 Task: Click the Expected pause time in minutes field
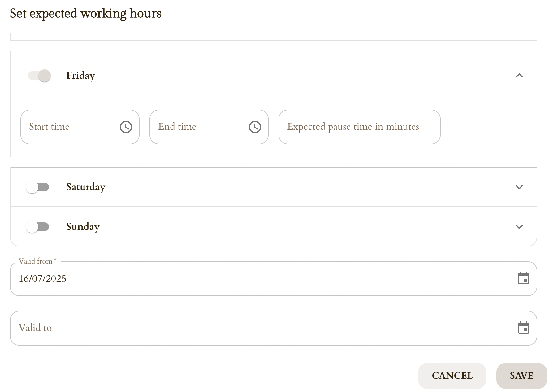pyautogui.click(x=359, y=127)
